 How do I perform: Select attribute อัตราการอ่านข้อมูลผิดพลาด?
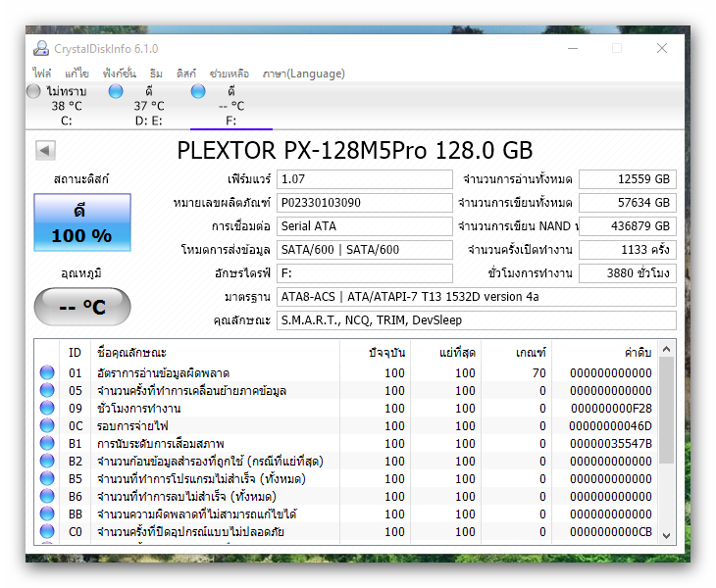(x=163, y=373)
